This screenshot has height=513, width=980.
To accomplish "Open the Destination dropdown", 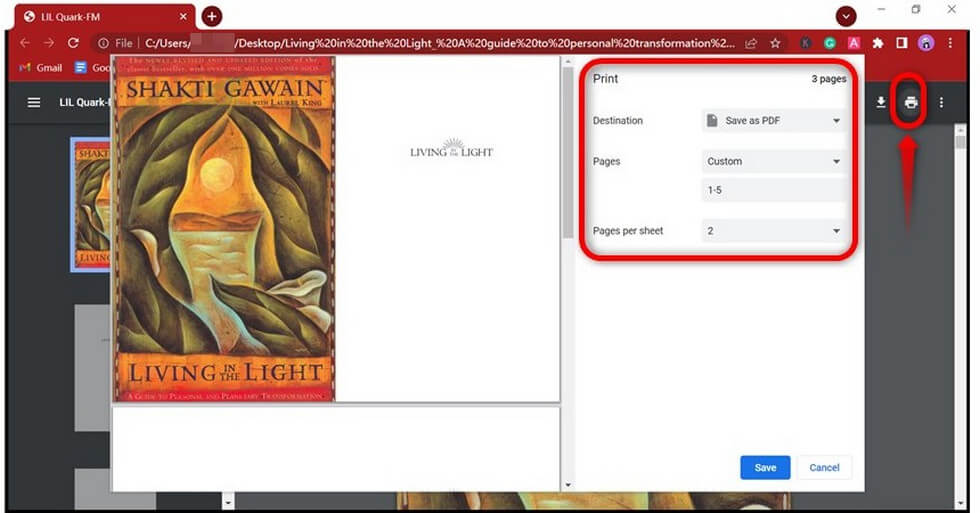I will click(773, 121).
